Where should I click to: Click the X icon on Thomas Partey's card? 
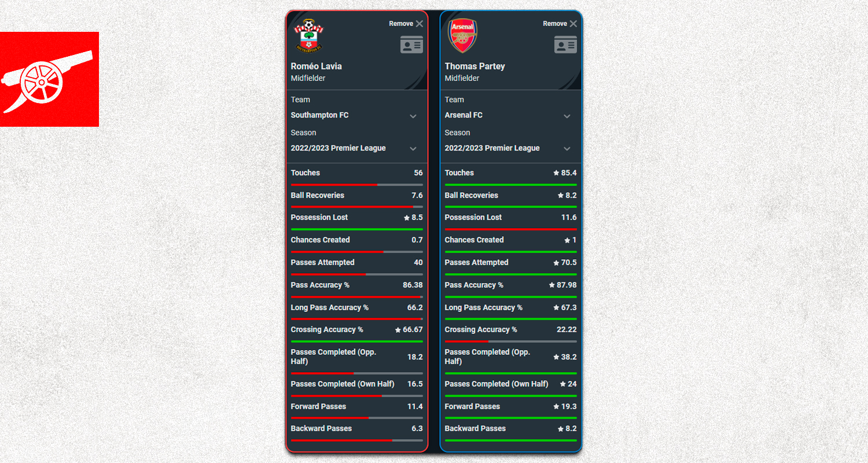click(573, 24)
